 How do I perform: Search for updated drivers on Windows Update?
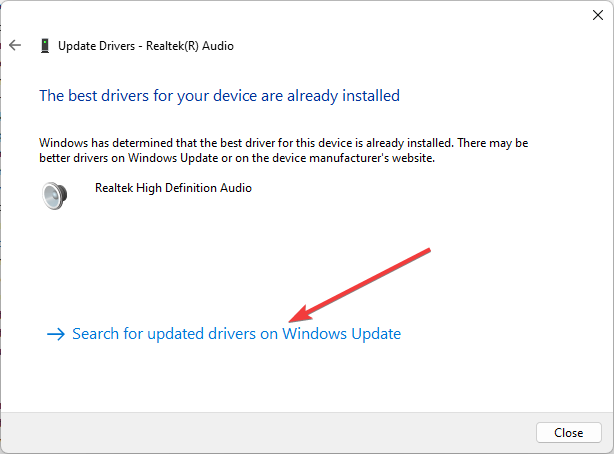coord(236,334)
